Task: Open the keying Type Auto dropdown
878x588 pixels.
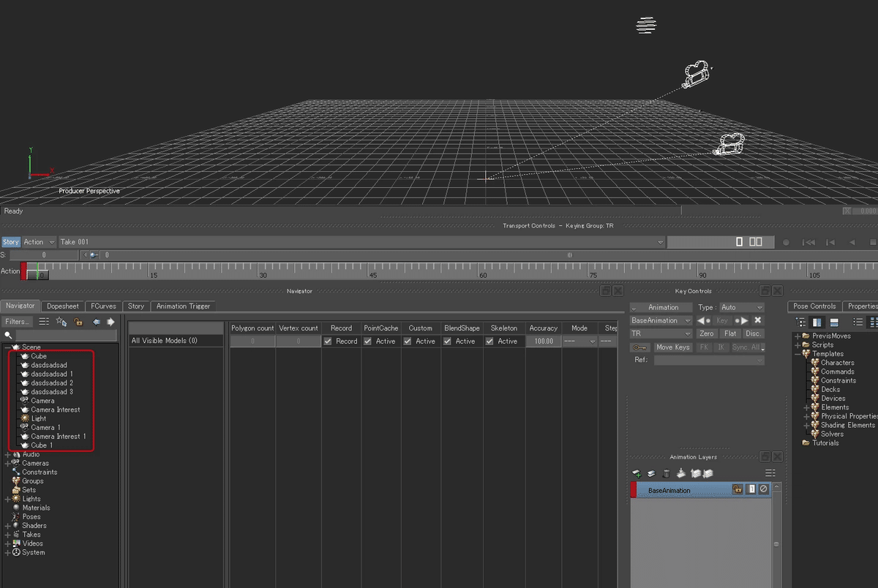Action: [x=741, y=307]
